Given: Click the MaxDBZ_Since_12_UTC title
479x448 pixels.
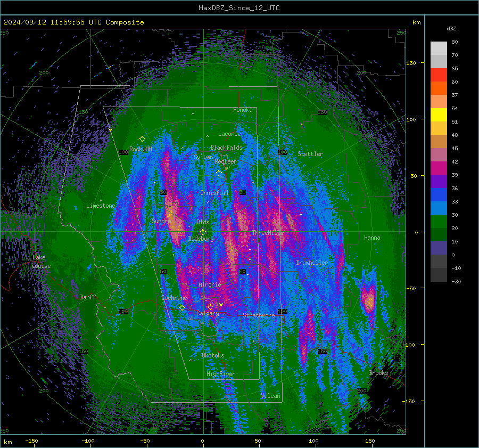Looking at the screenshot, I should pyautogui.click(x=239, y=8).
